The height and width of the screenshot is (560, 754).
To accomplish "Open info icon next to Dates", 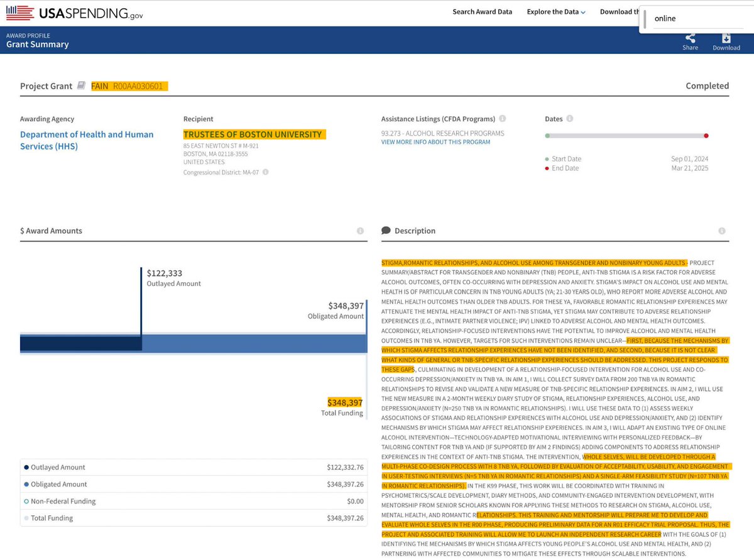I will click(569, 119).
